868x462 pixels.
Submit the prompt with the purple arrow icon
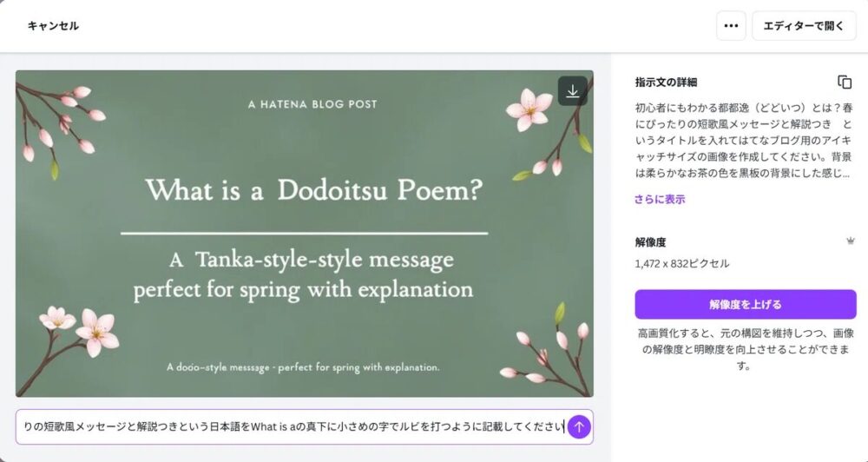pos(579,426)
